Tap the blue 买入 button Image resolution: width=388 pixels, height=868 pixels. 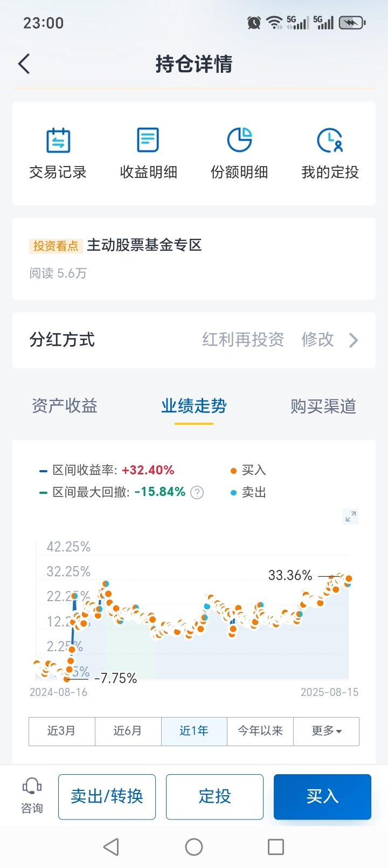coord(322,796)
